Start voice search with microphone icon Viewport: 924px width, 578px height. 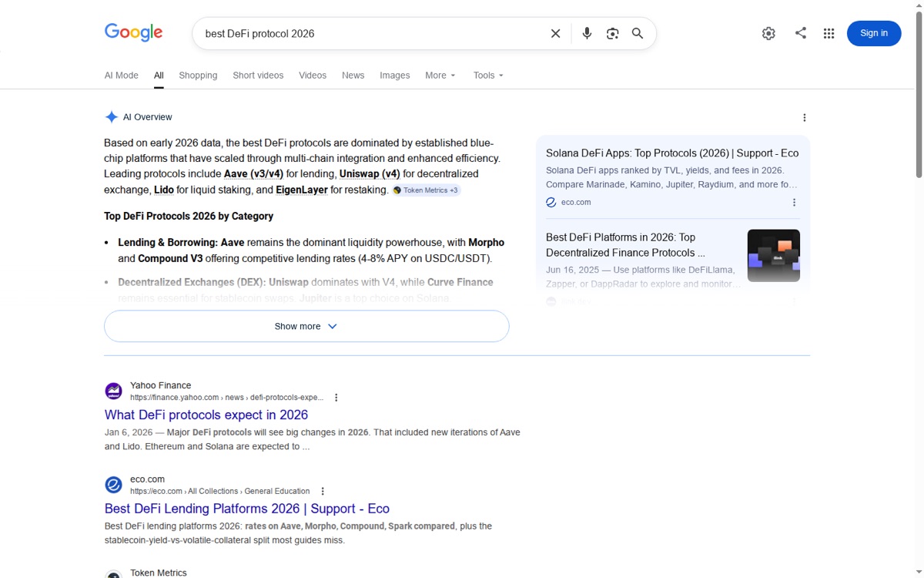click(x=587, y=33)
